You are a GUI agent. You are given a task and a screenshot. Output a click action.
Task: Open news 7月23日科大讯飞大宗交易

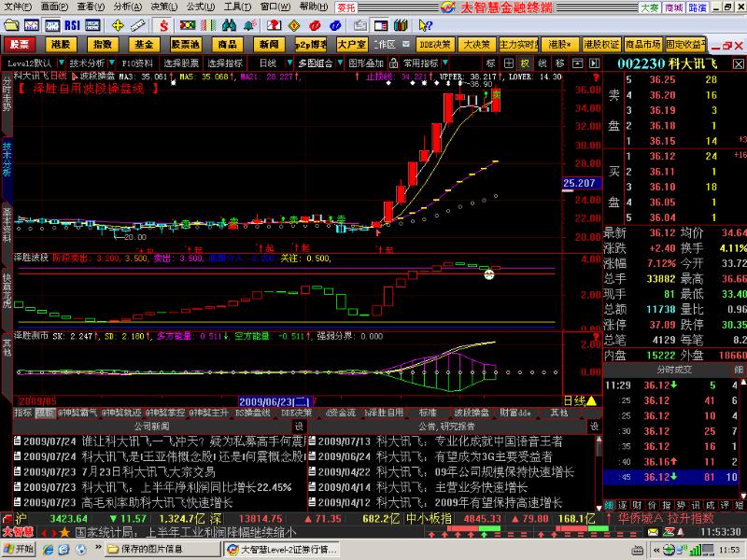click(x=148, y=472)
